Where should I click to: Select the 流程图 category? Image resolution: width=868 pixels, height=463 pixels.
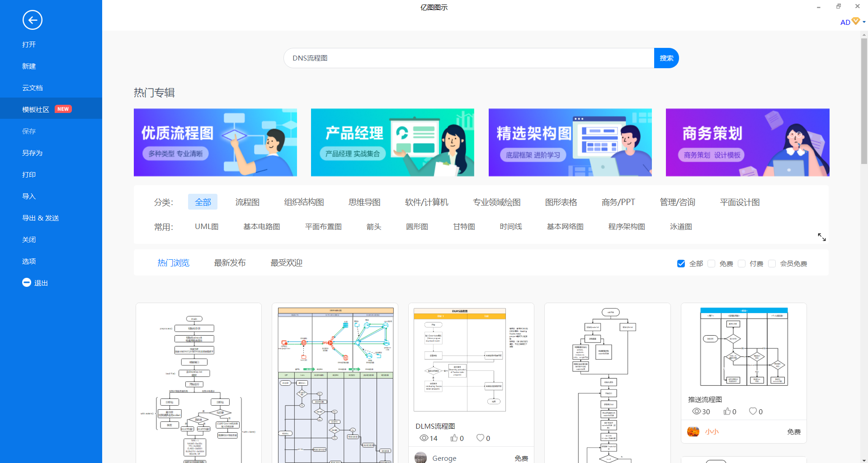click(x=247, y=202)
